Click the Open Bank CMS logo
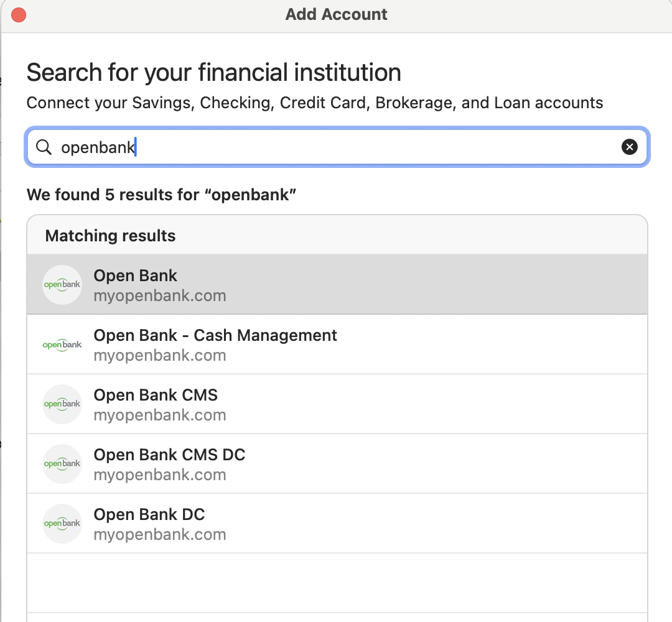This screenshot has height=622, width=672. [x=62, y=404]
